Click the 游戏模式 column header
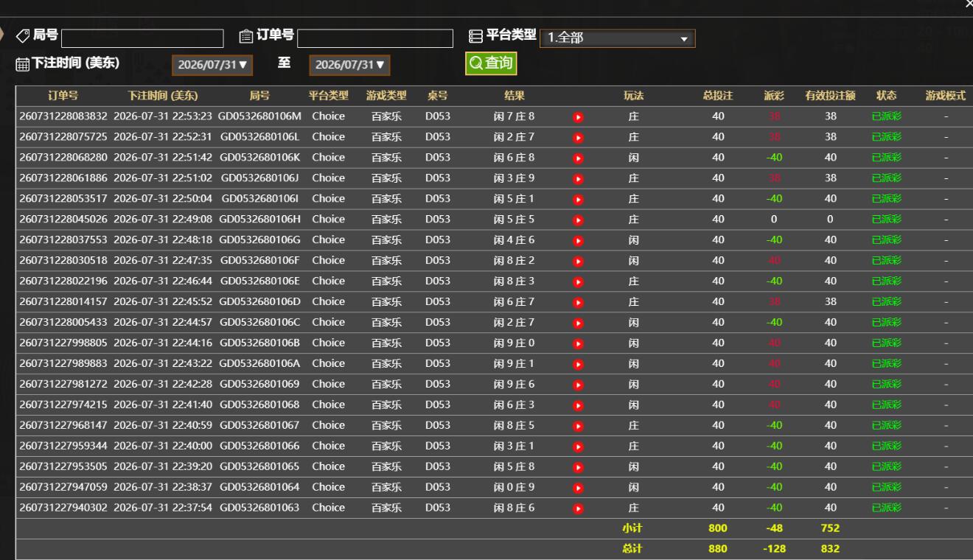Screen dimensions: 973x560 (946, 96)
